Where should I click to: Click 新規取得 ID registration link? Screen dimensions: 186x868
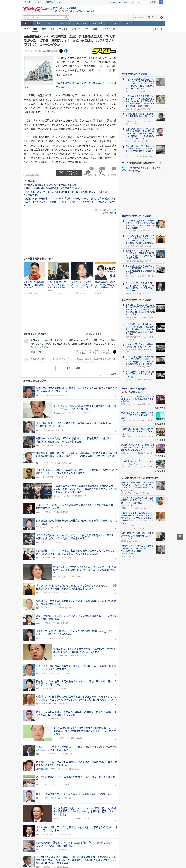click(x=72, y=8)
